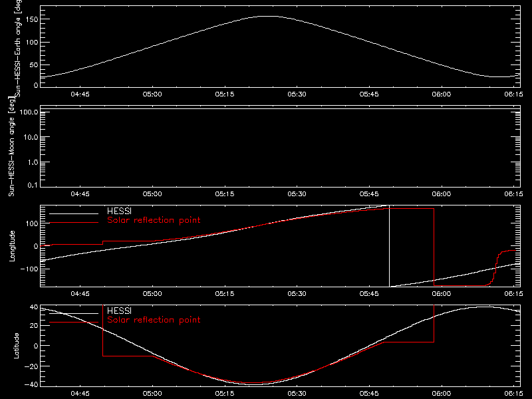Click 04:45 label under Latitude plot
532x399 pixels.
click(80, 394)
